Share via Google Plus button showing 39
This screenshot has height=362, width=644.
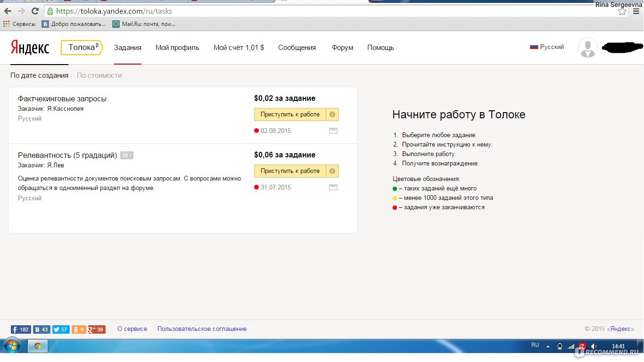pyautogui.click(x=97, y=329)
